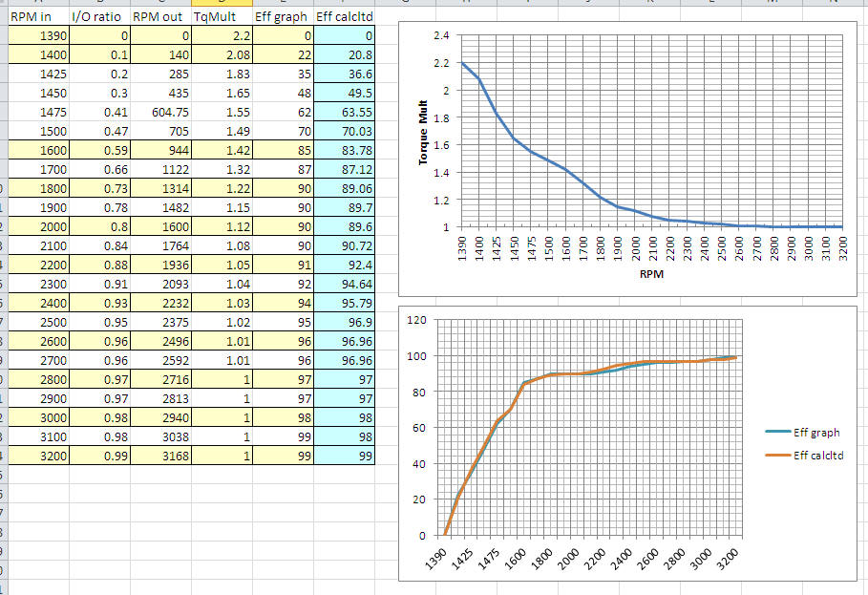Viewport: 868px width, 595px height.
Task: Click the 2.4 value on torque chart axis
Action: tap(442, 36)
